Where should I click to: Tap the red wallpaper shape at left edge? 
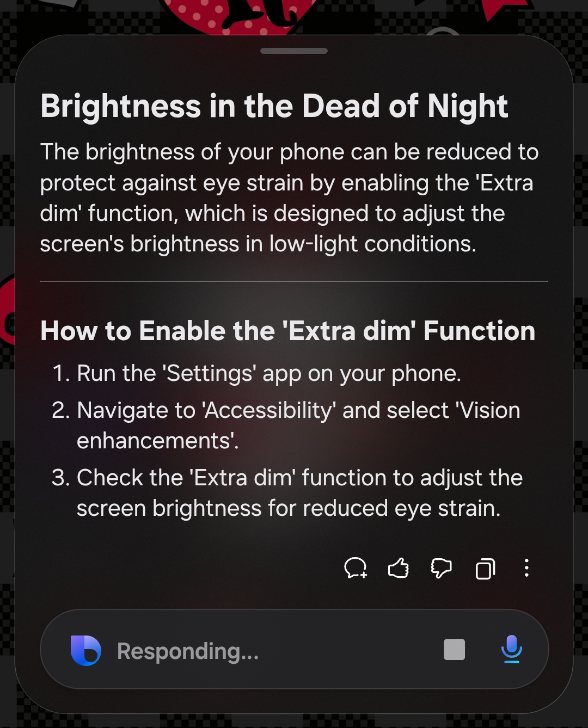point(7,310)
